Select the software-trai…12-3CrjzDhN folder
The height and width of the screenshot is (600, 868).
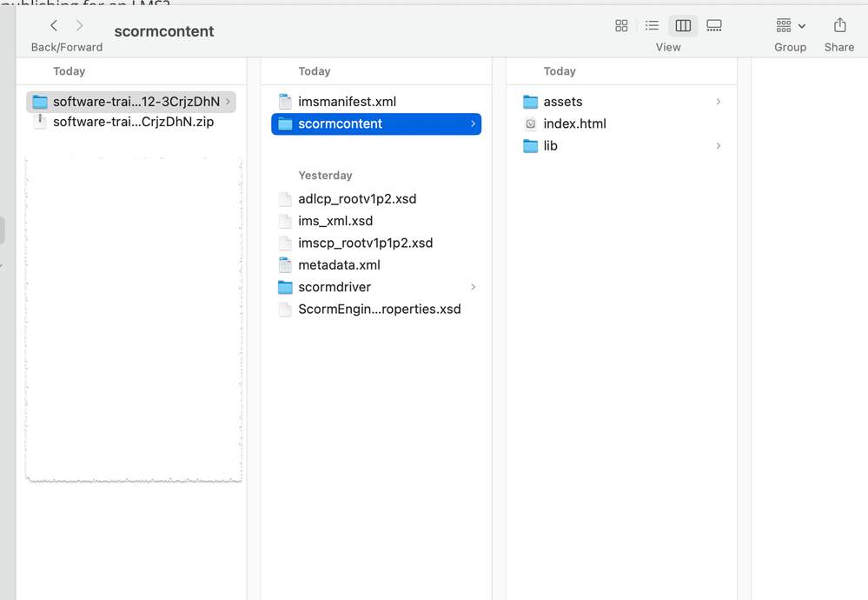pos(136,102)
